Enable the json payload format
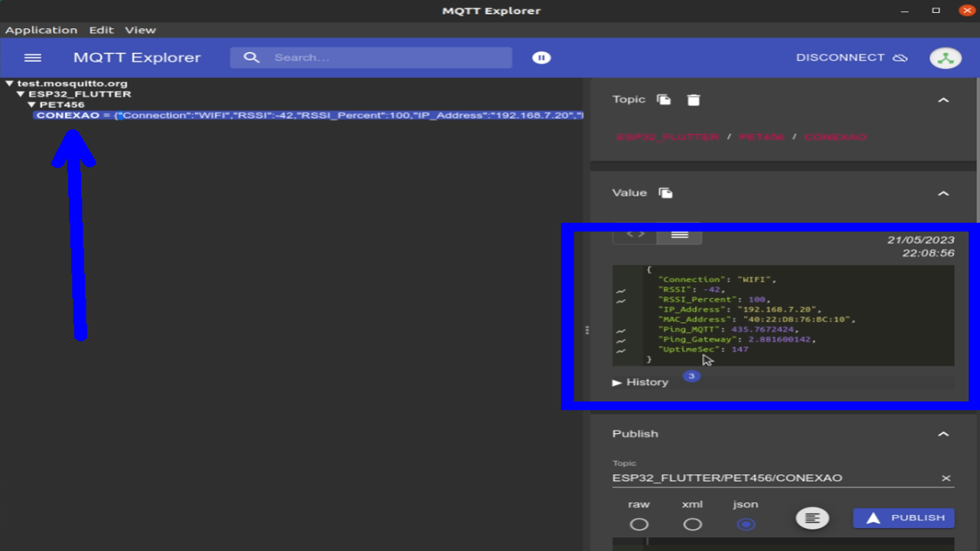The image size is (980, 551). (745, 523)
